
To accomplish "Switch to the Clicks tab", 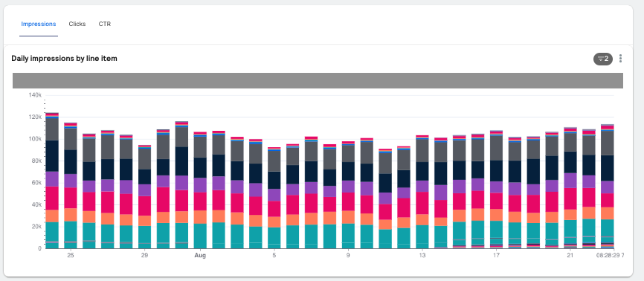I will [77, 24].
